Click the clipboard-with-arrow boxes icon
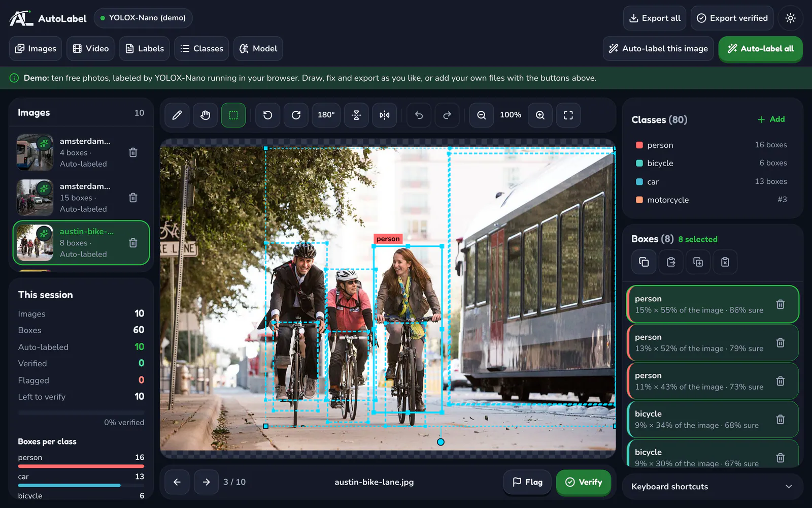 pyautogui.click(x=671, y=262)
